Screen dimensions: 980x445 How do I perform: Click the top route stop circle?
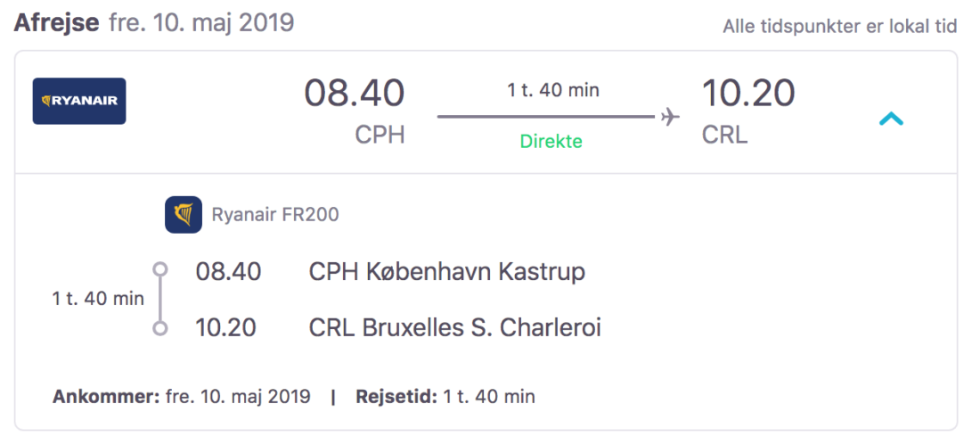pyautogui.click(x=160, y=268)
